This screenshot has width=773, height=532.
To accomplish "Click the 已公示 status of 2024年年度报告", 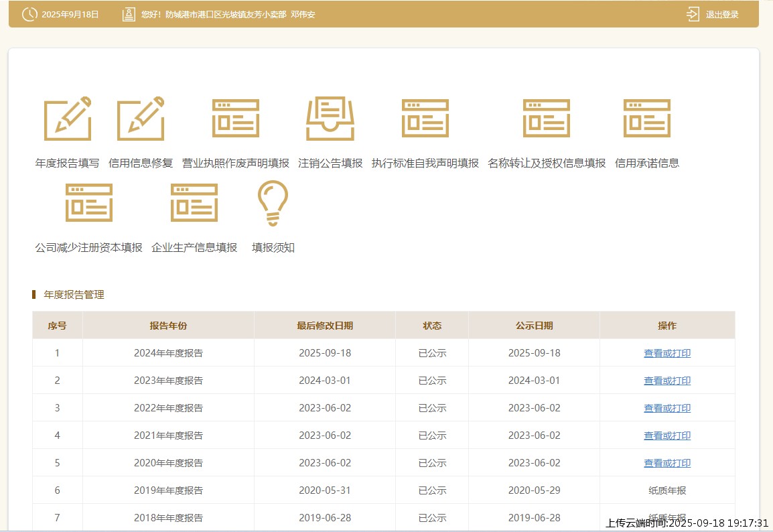I will coord(432,353).
